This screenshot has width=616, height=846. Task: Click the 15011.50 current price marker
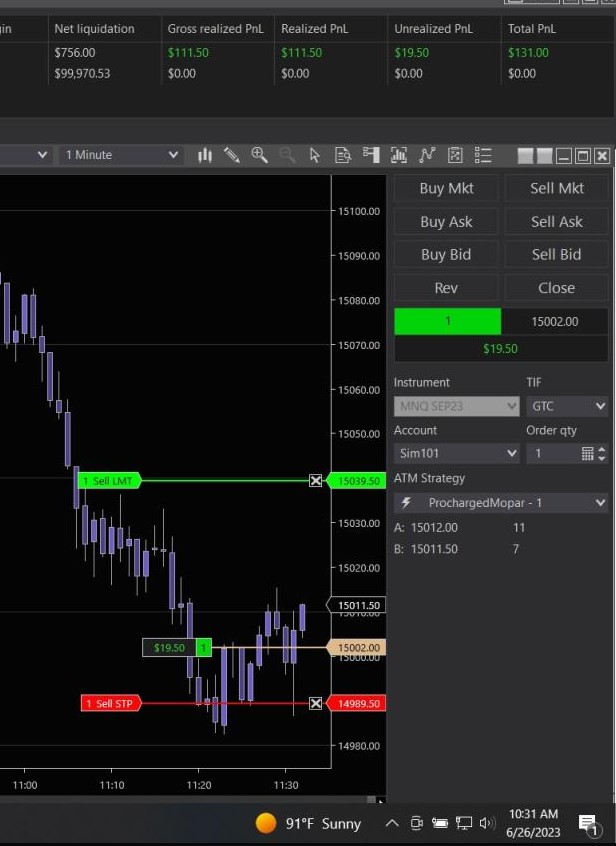tap(357, 605)
